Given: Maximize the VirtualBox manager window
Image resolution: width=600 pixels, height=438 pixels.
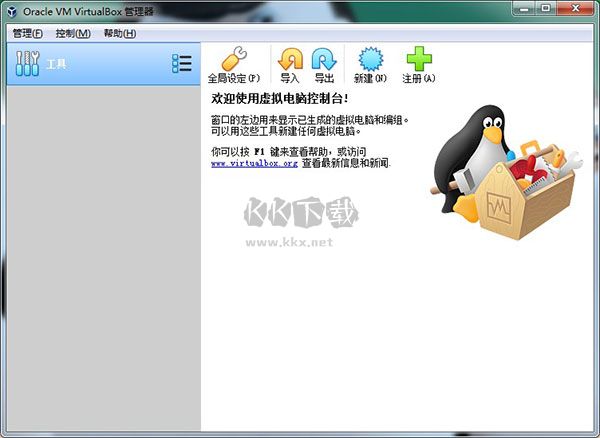Looking at the screenshot, I should tap(546, 8).
